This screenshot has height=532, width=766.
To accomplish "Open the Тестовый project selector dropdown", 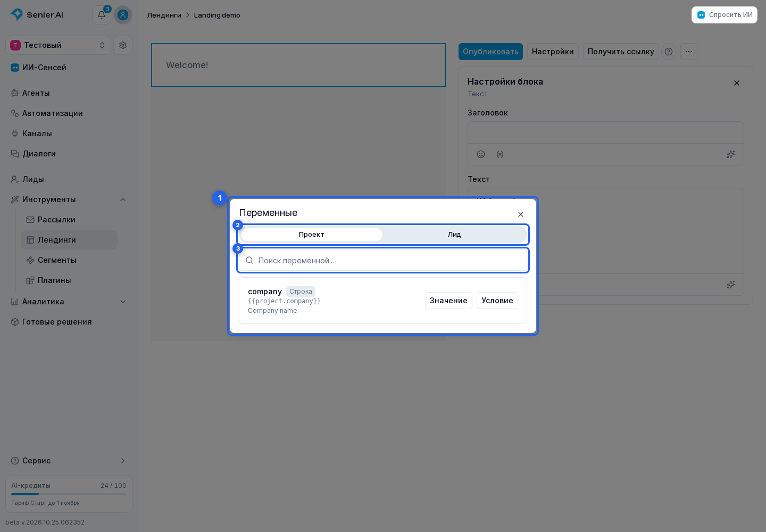I will coord(59,45).
